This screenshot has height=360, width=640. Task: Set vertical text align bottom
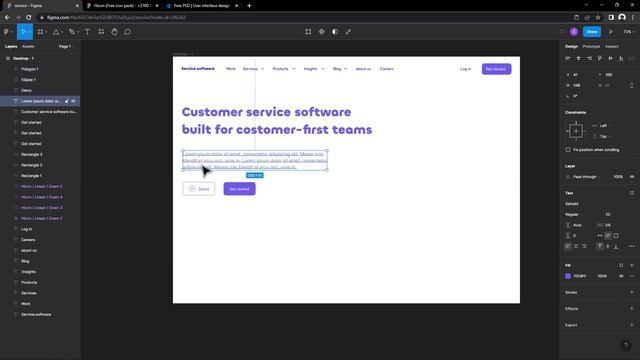pyautogui.click(x=616, y=246)
